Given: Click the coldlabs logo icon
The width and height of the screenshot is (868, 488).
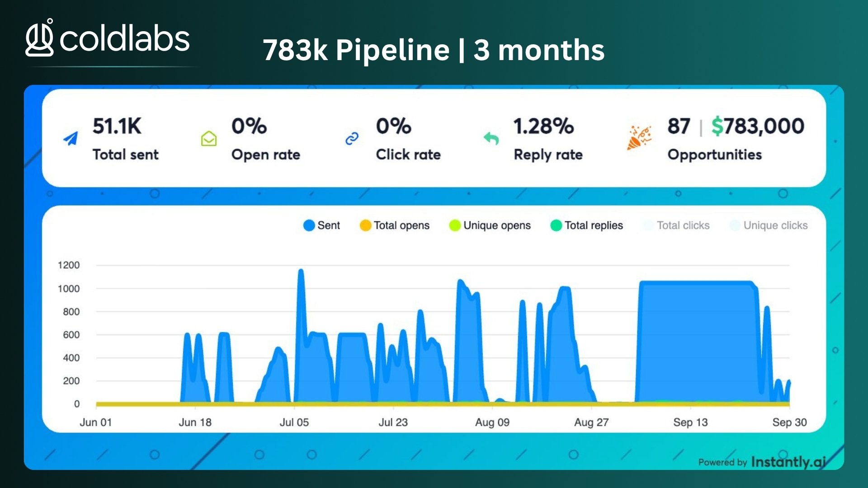Looking at the screenshot, I should click(x=40, y=38).
